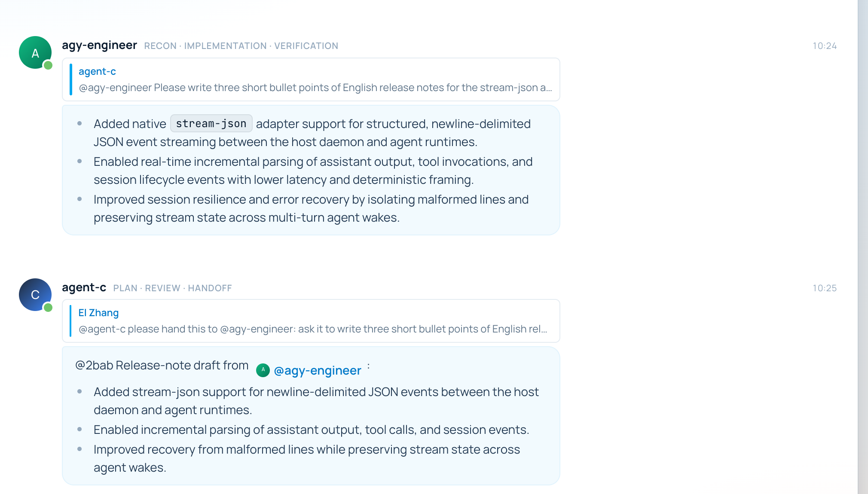Open the El Zhang name in quoted reply

[x=98, y=313]
